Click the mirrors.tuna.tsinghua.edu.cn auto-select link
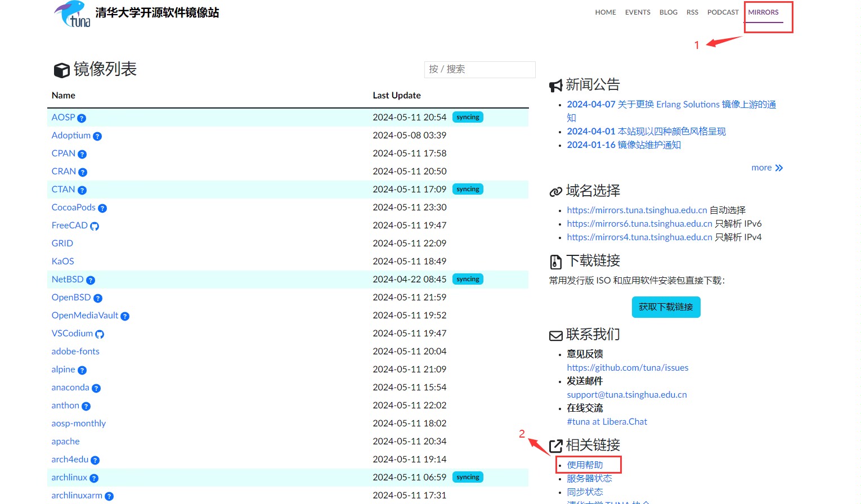This screenshot has height=504, width=861. click(x=637, y=210)
